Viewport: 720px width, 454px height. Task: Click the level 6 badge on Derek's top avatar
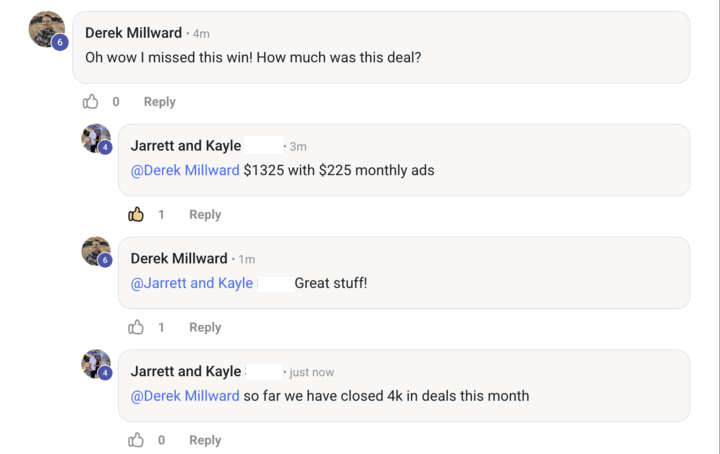coord(59,42)
